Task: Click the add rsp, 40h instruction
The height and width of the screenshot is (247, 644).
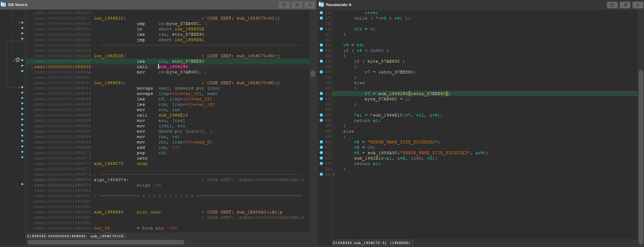Action: click(x=158, y=147)
